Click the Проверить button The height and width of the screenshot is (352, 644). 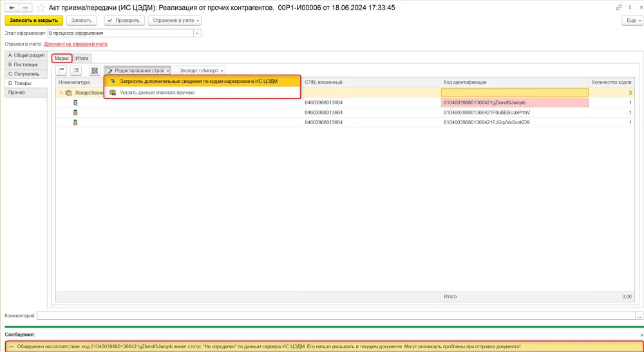[x=124, y=20]
